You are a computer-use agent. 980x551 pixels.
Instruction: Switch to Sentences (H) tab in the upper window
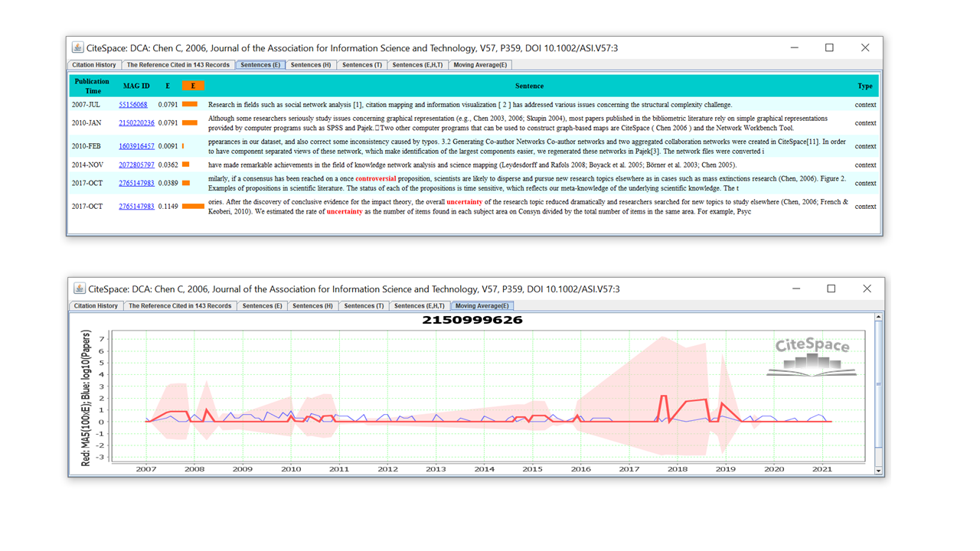point(311,65)
